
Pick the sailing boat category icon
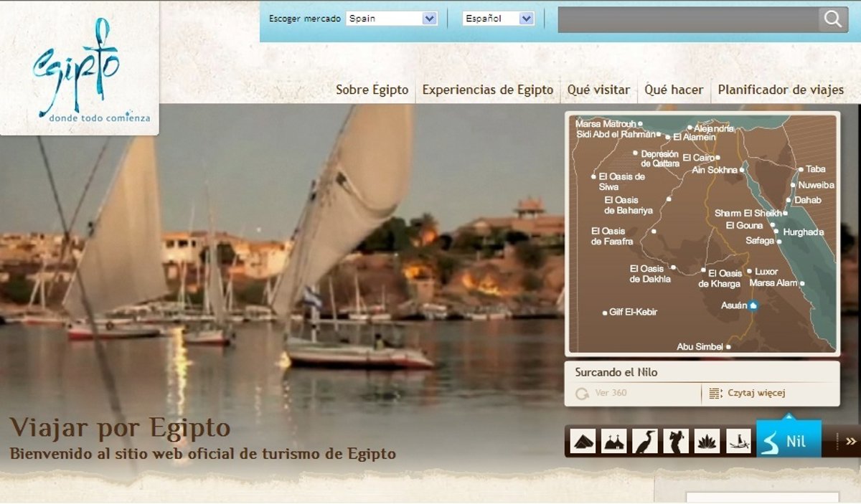click(x=738, y=441)
